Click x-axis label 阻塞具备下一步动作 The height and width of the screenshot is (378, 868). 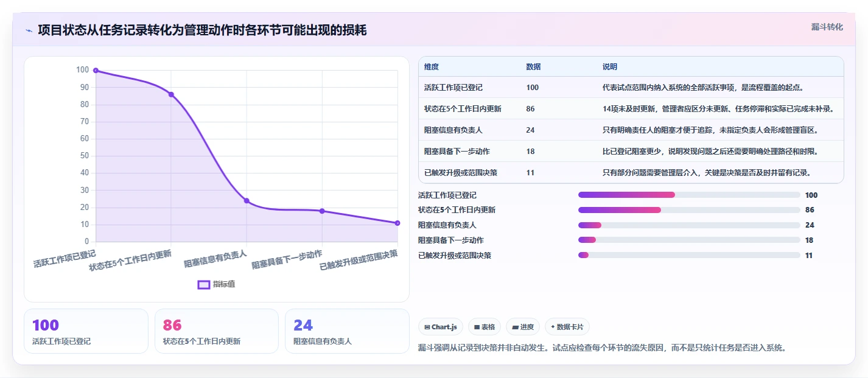tap(287, 259)
